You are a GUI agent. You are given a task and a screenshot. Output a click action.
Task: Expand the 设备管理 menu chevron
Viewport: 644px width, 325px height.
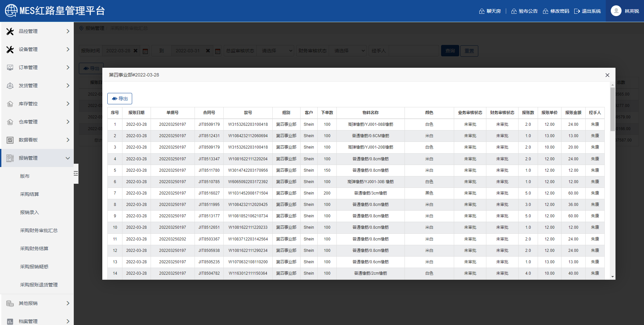coord(68,49)
